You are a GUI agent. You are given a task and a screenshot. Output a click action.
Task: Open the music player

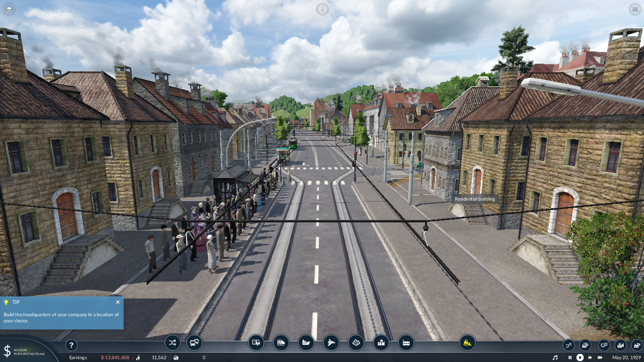click(x=555, y=358)
